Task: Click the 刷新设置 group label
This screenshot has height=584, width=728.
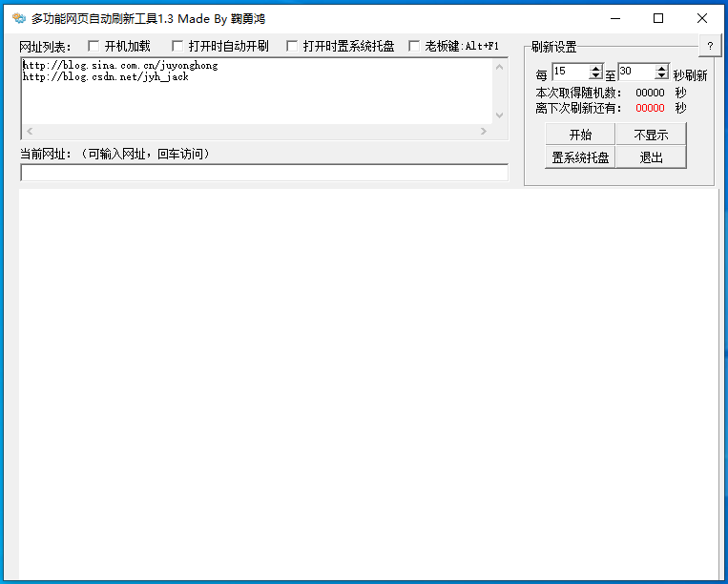Action: (553, 47)
